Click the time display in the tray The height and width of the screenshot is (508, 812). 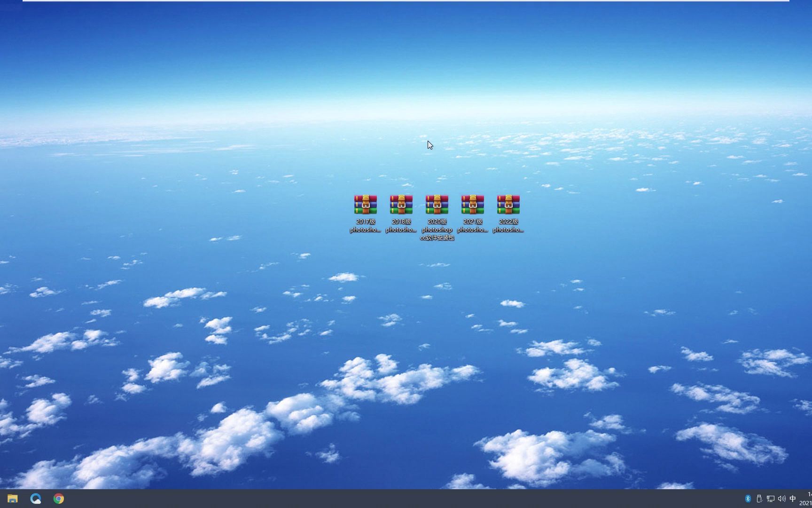pyautogui.click(x=806, y=494)
